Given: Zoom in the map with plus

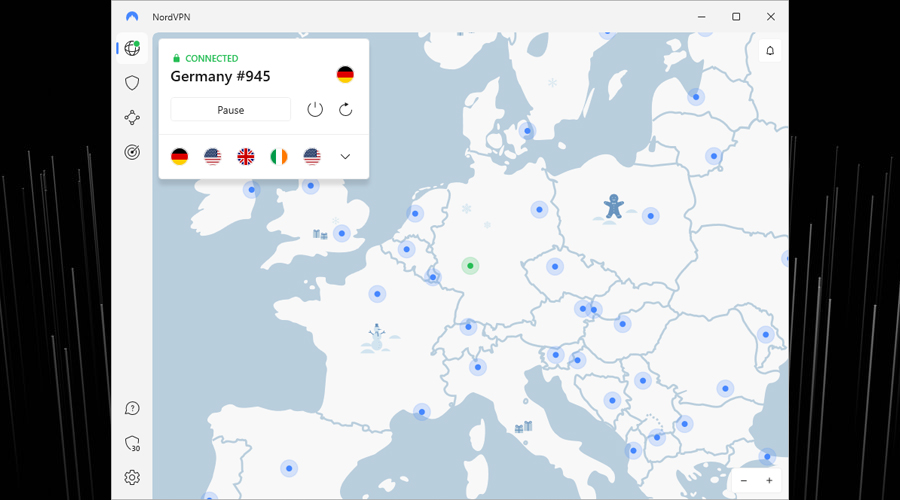Looking at the screenshot, I should pyautogui.click(x=769, y=480).
